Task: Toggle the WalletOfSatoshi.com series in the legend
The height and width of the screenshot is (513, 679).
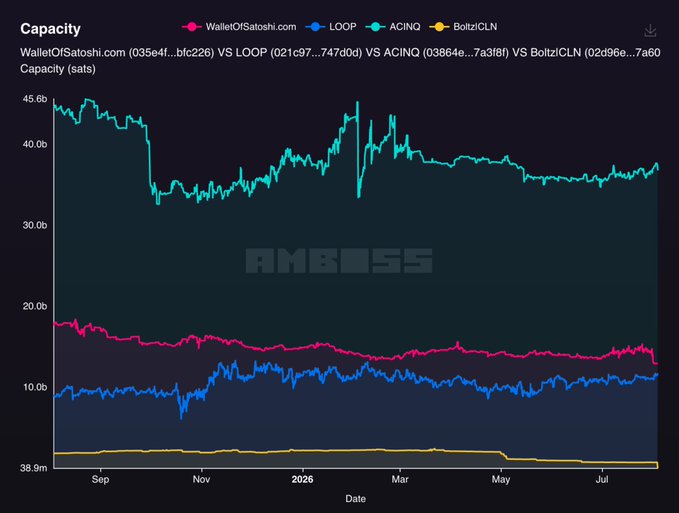Action: (x=239, y=27)
